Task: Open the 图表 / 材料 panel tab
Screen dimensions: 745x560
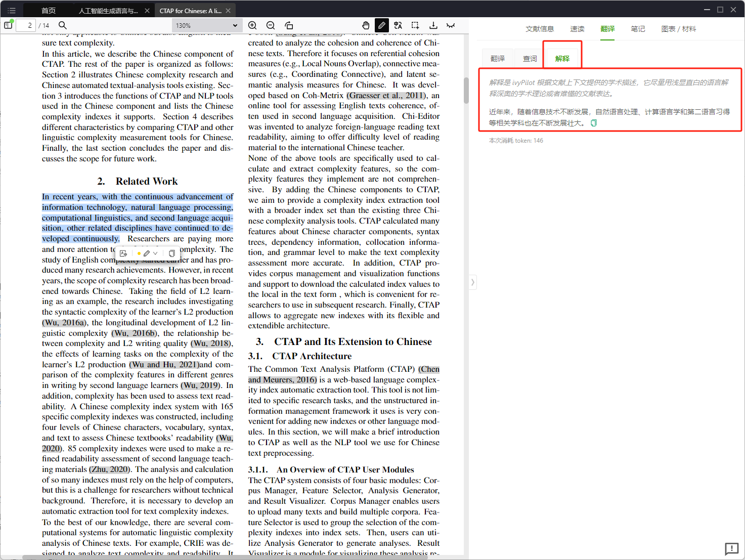Action: 678,29
